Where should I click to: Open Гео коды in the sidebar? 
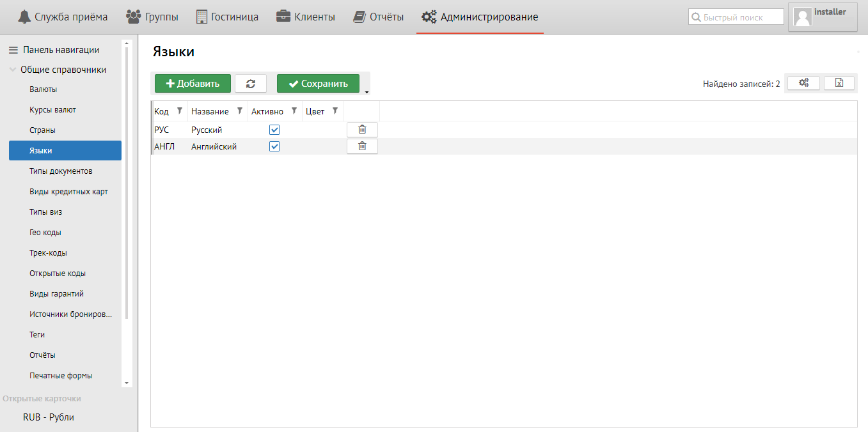coord(65,233)
